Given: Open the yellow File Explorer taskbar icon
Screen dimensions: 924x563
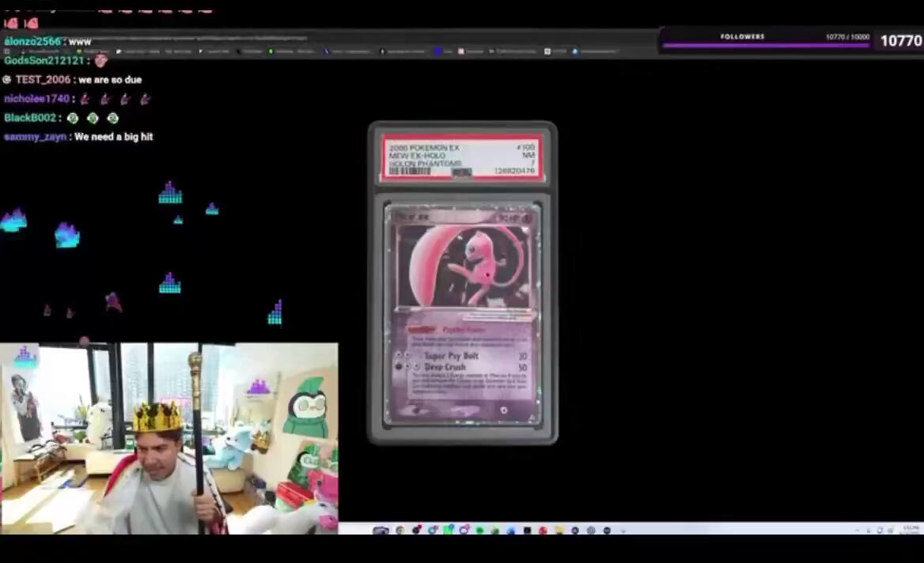Looking at the screenshot, I should click(559, 530).
